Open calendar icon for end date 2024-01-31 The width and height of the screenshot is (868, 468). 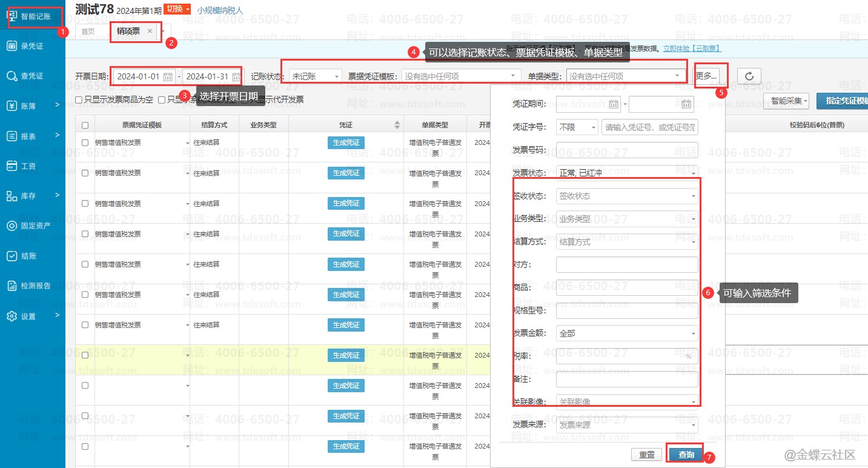coord(236,77)
